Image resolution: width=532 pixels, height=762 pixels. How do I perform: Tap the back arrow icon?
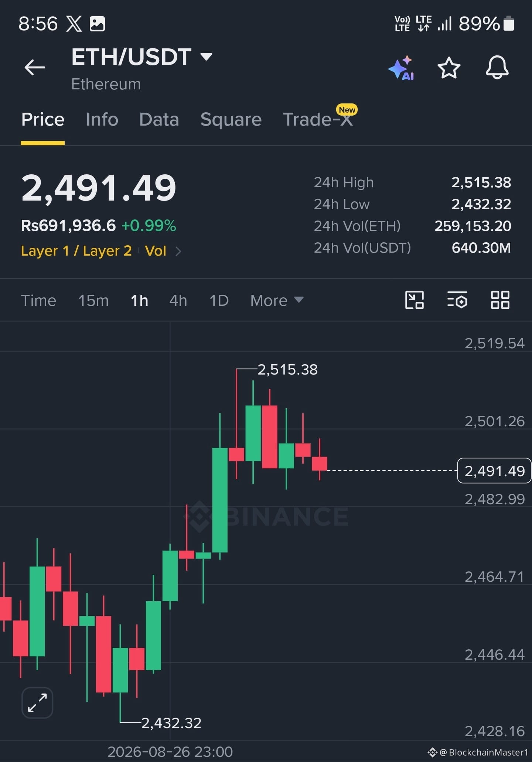point(35,67)
